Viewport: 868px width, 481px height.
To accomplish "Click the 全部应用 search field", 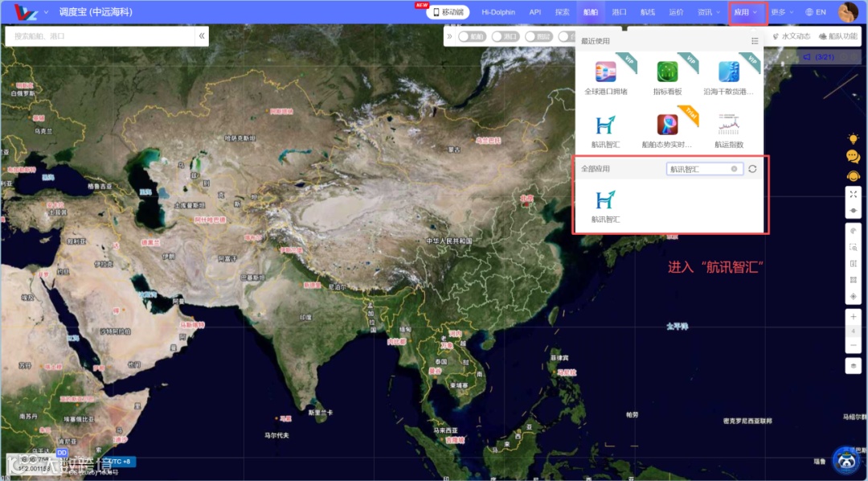I will click(x=705, y=169).
